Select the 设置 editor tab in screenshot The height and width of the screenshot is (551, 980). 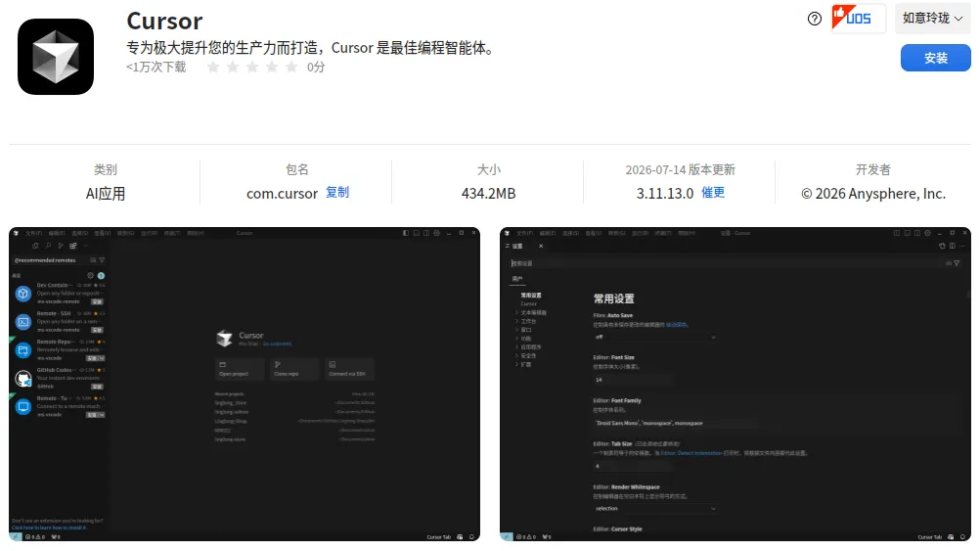518,247
